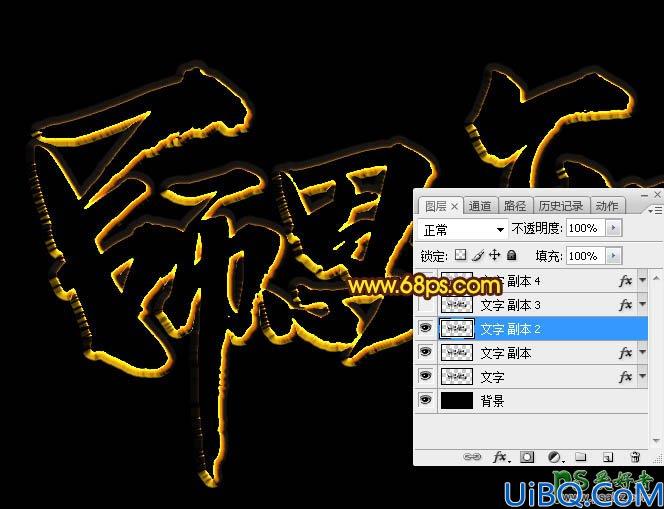This screenshot has height=509, width=664.
Task: Click fx icon on 文字 副本 3 layer
Action: click(x=625, y=305)
